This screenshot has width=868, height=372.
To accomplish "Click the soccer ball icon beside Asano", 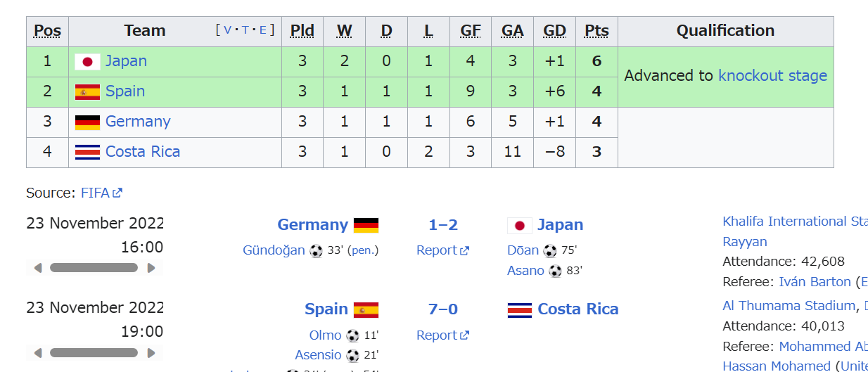I will coord(555,271).
